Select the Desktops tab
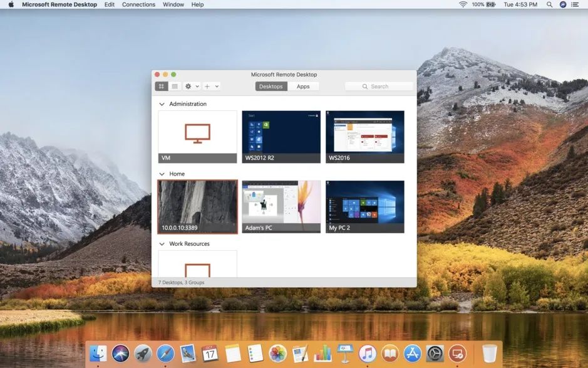The width and height of the screenshot is (588, 368). [271, 87]
